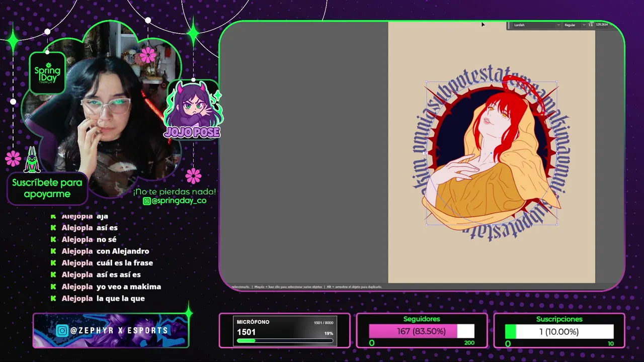Click the Instagram icon beside @springday_co

146,201
